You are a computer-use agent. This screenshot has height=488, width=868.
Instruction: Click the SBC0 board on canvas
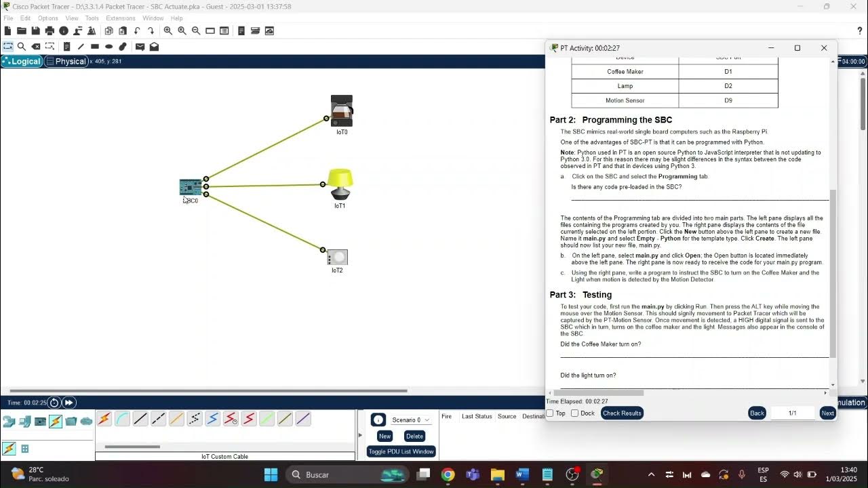(191, 186)
